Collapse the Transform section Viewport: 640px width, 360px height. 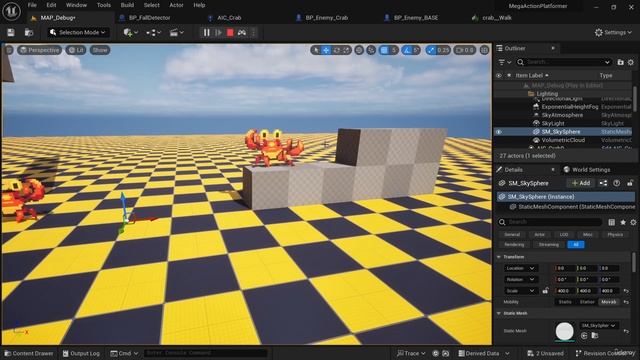click(x=499, y=257)
